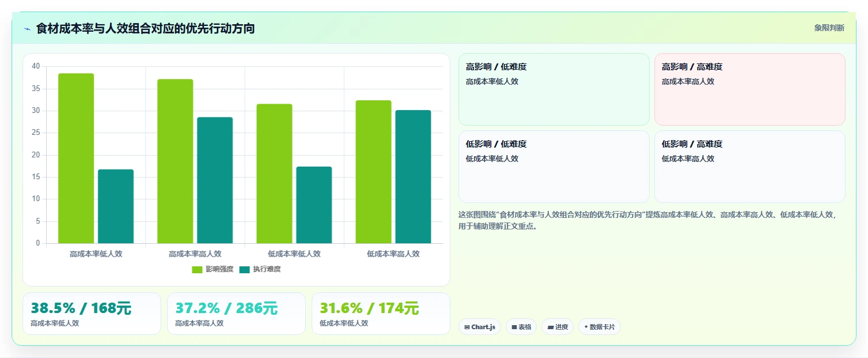868x358 pixels.
Task: Open the 高影响 / 低难度 quadrant card
Action: [x=554, y=89]
